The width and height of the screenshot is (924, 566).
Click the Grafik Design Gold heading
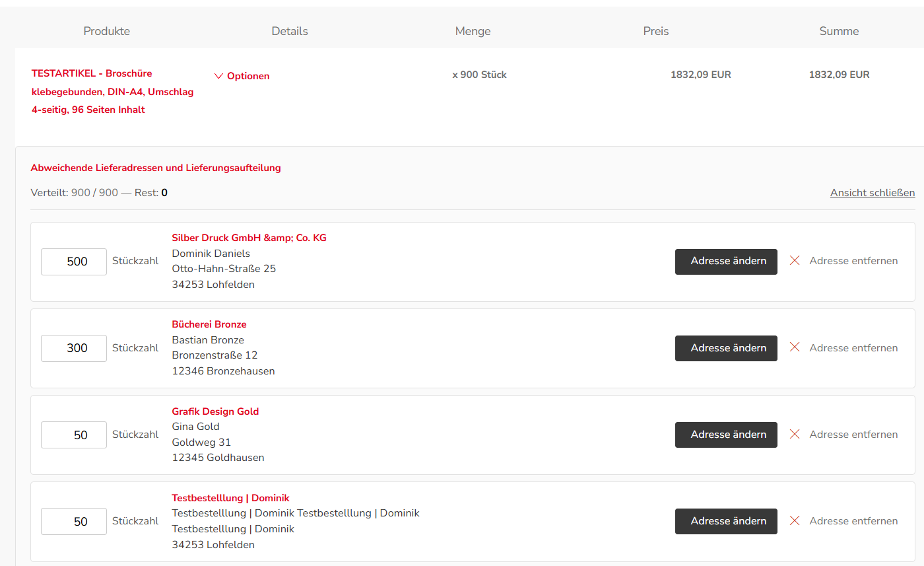215,411
